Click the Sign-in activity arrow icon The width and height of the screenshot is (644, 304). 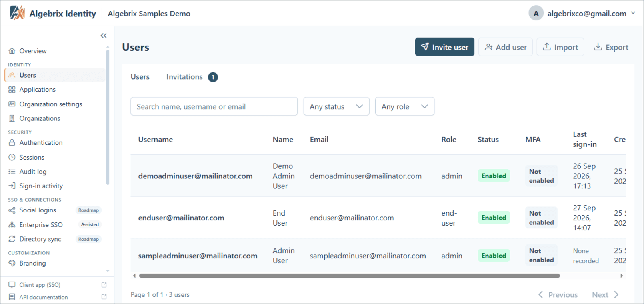[x=12, y=186]
